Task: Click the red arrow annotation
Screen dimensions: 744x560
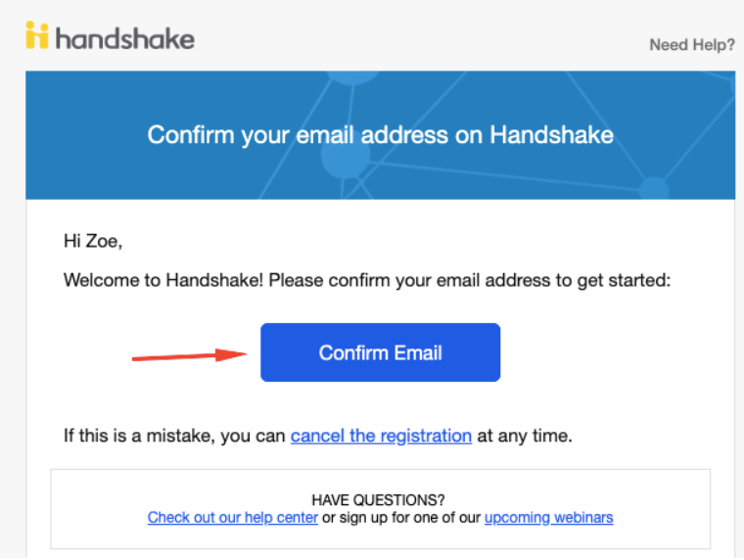Action: (189, 355)
